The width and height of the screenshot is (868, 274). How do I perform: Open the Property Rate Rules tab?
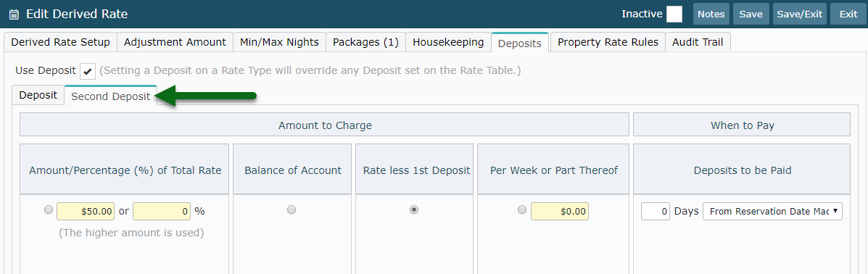click(608, 42)
